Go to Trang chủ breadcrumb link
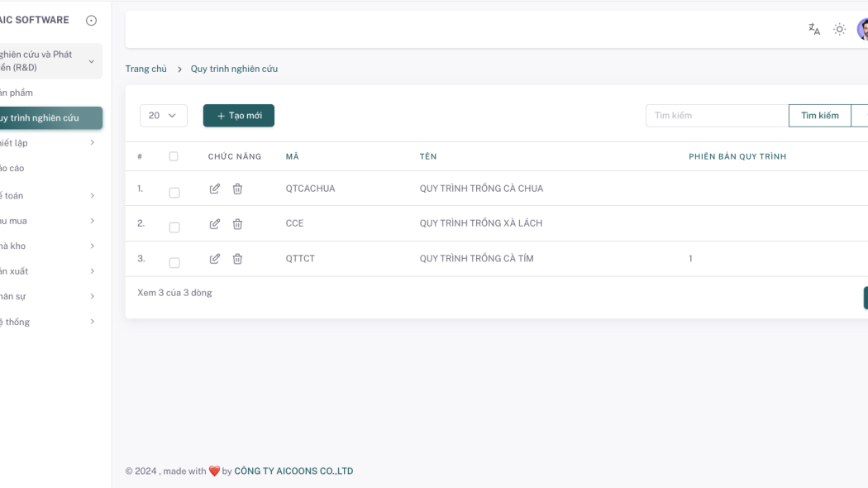Viewport: 868px width, 488px height. coord(146,69)
